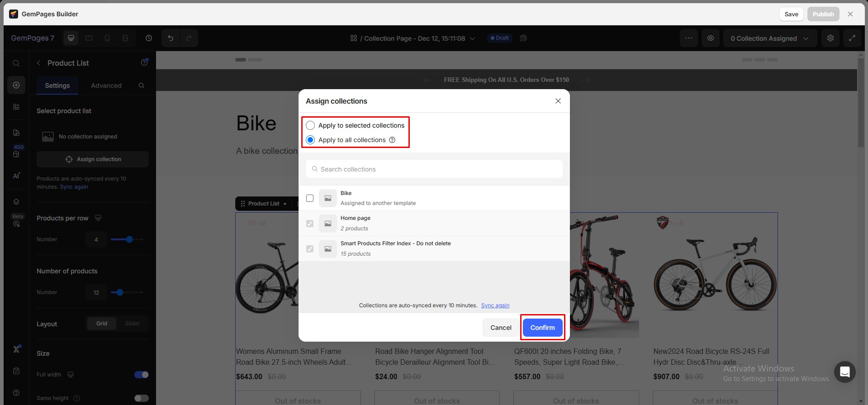This screenshot has width=868, height=405.
Task: Click the Sync again link in dialog
Action: (495, 305)
